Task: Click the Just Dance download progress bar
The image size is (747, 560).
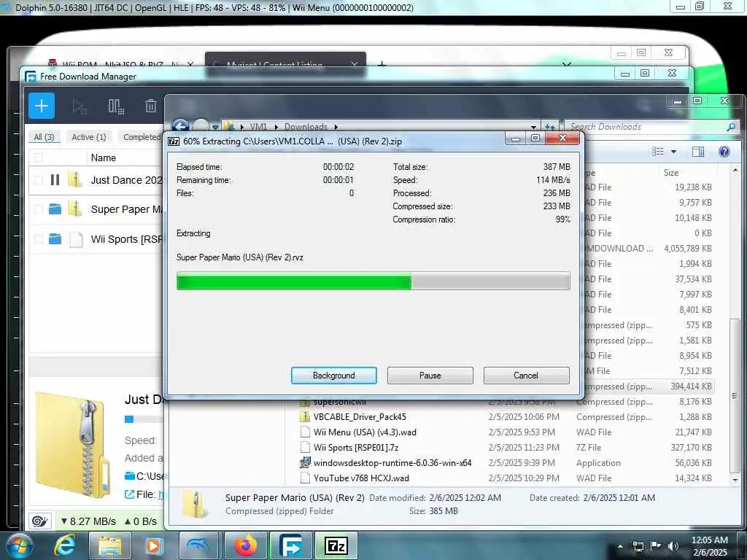Action: 144,419
